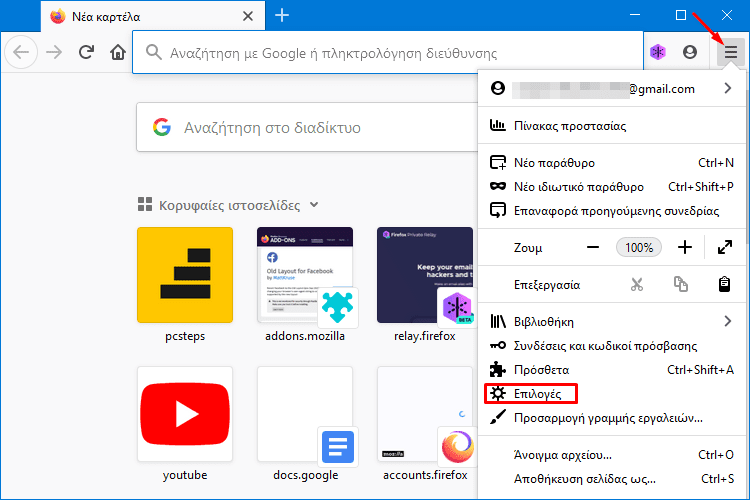
Task: Open the pcsteps top site tile
Action: click(x=185, y=275)
